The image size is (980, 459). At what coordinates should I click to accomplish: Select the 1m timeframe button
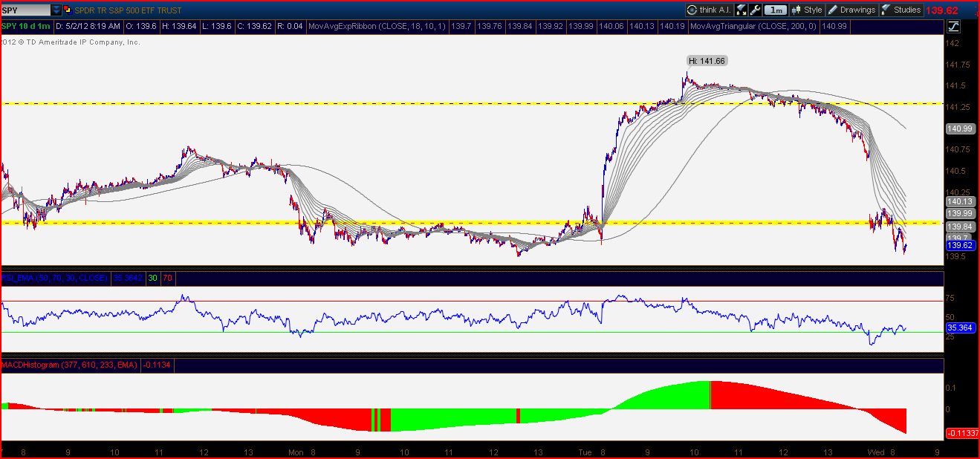tap(776, 10)
